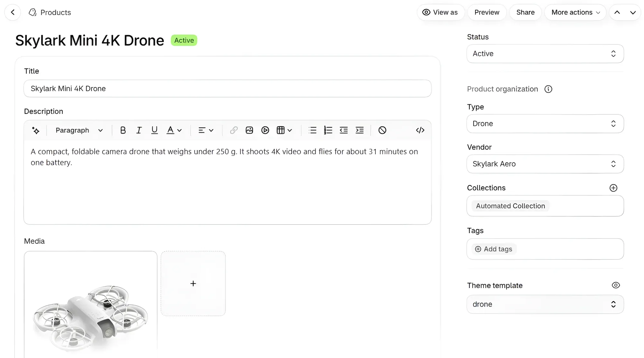Select the Automated Collection chip
The height and width of the screenshot is (358, 644).
510,206
